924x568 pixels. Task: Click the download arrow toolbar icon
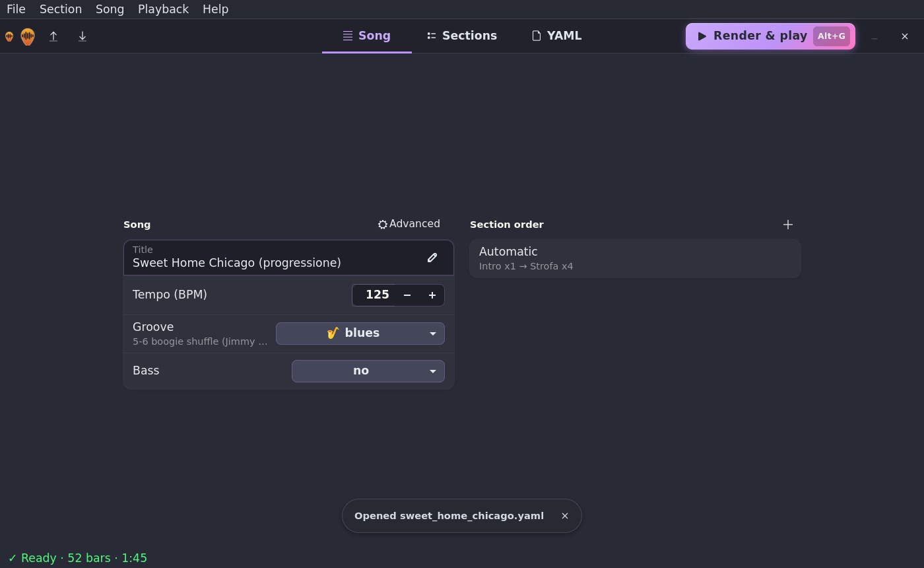click(82, 36)
